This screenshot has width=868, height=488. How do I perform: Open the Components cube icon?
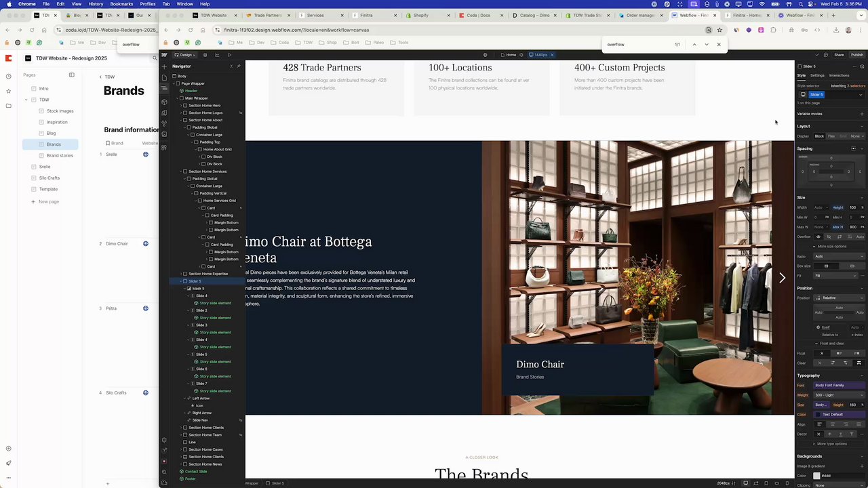tap(164, 102)
